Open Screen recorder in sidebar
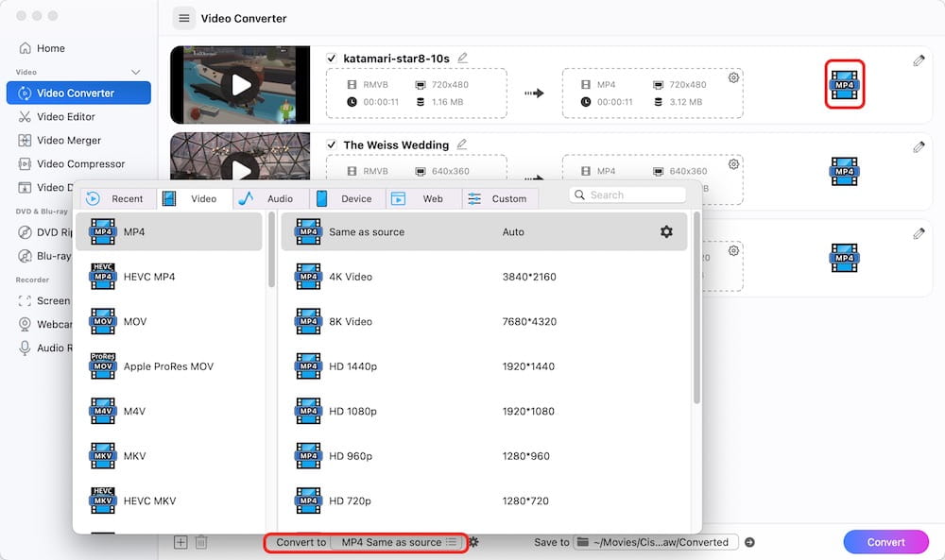 (x=45, y=300)
